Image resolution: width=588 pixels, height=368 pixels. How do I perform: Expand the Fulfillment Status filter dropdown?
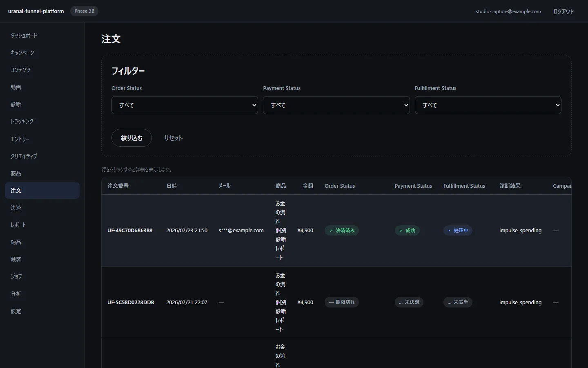click(488, 105)
